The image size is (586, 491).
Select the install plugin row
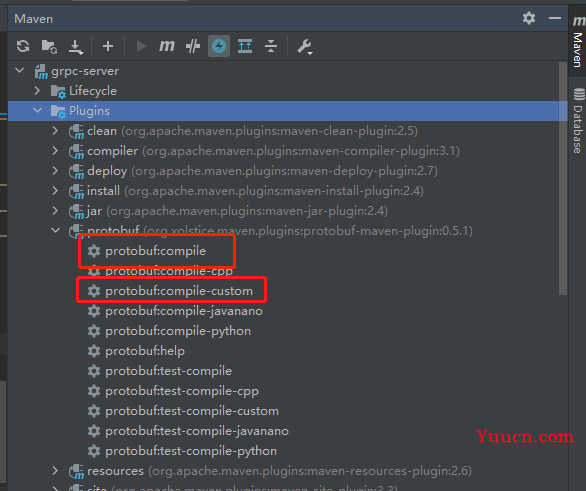(288, 191)
